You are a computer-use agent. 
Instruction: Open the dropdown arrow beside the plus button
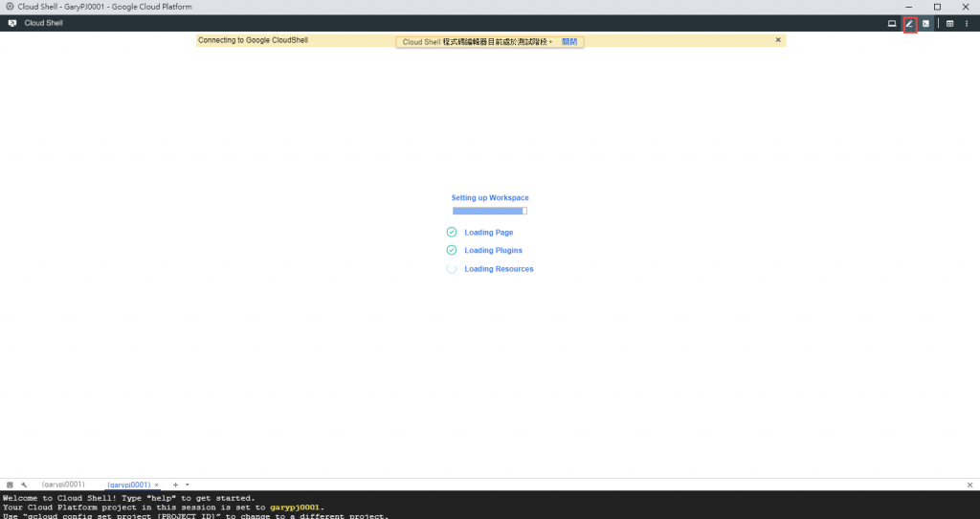tap(187, 485)
